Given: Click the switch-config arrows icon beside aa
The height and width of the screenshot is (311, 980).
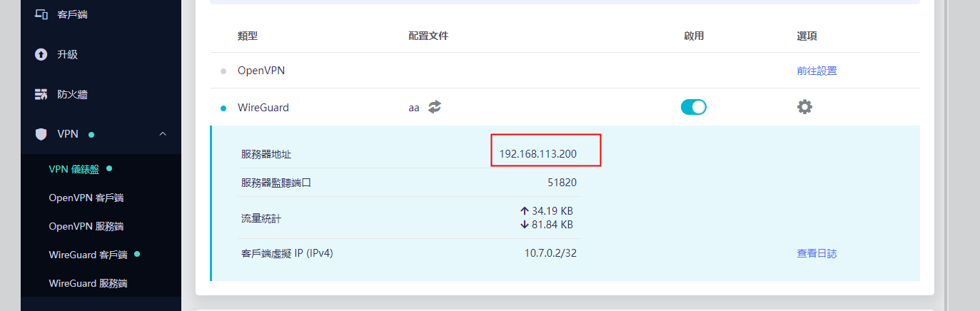Looking at the screenshot, I should (x=435, y=107).
